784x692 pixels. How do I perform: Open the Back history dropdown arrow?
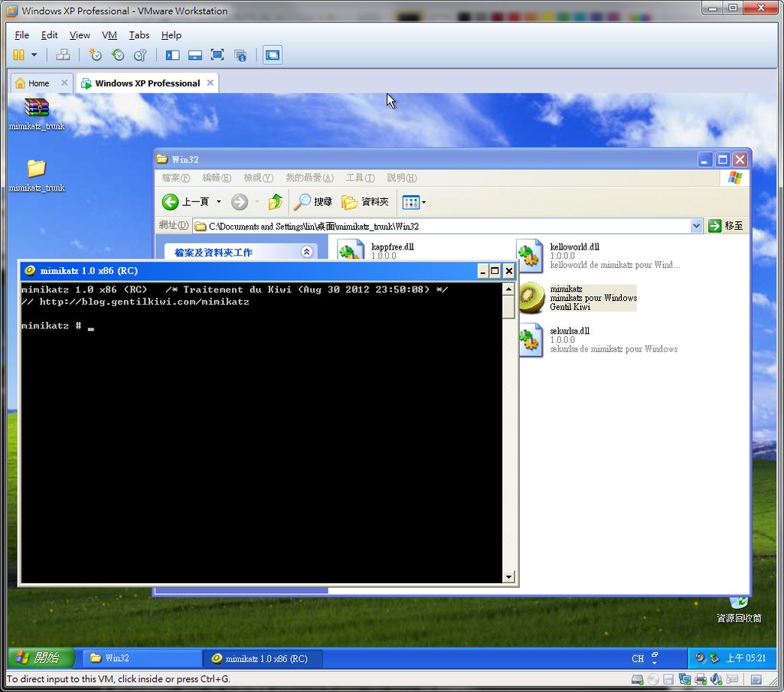click(218, 202)
